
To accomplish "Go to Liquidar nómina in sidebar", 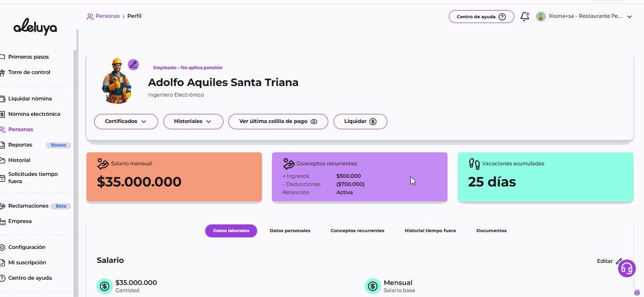I will [x=30, y=99].
